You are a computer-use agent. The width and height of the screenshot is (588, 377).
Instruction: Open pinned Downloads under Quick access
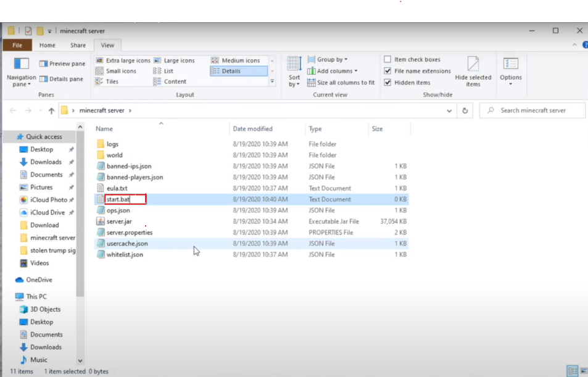[46, 162]
